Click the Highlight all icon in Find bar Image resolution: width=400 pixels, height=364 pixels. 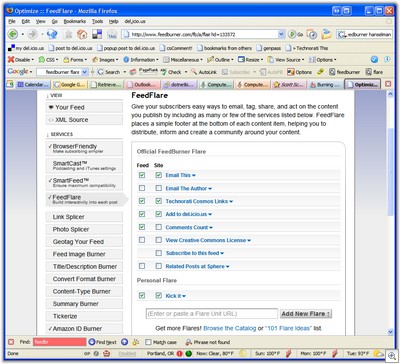(x=135, y=342)
